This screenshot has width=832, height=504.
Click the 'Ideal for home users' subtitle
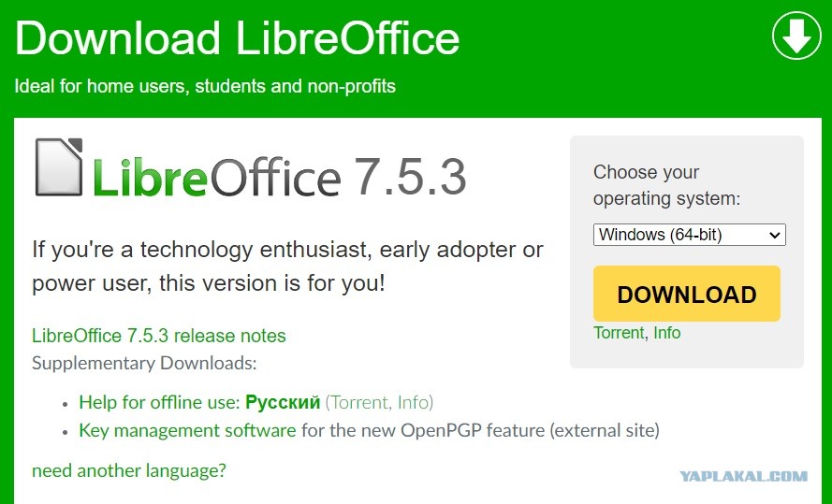(x=205, y=86)
